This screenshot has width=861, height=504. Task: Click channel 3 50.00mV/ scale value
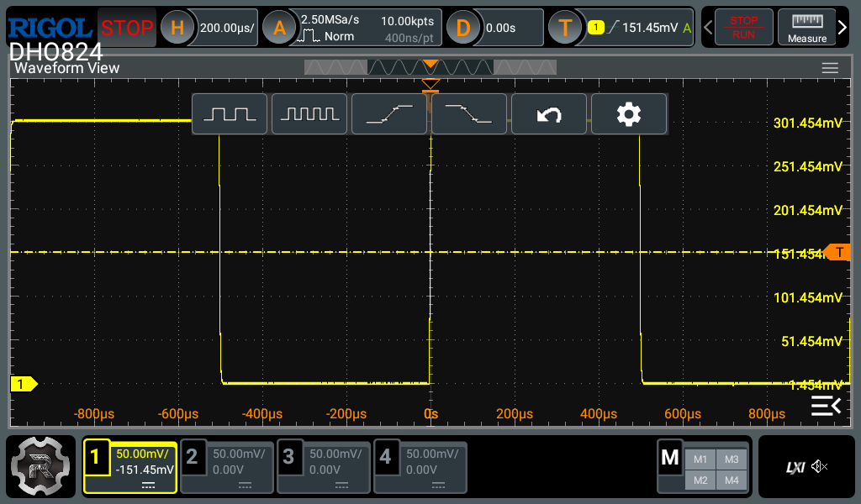click(x=335, y=454)
